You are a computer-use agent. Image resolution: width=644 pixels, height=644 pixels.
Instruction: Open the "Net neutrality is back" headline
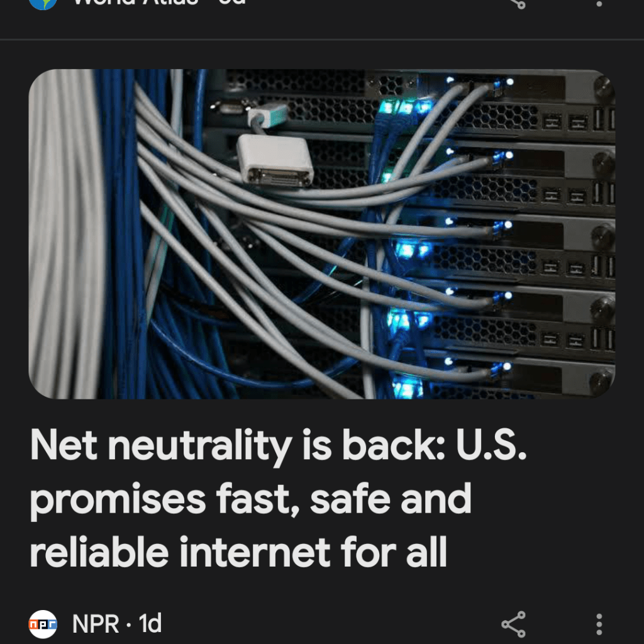278,498
